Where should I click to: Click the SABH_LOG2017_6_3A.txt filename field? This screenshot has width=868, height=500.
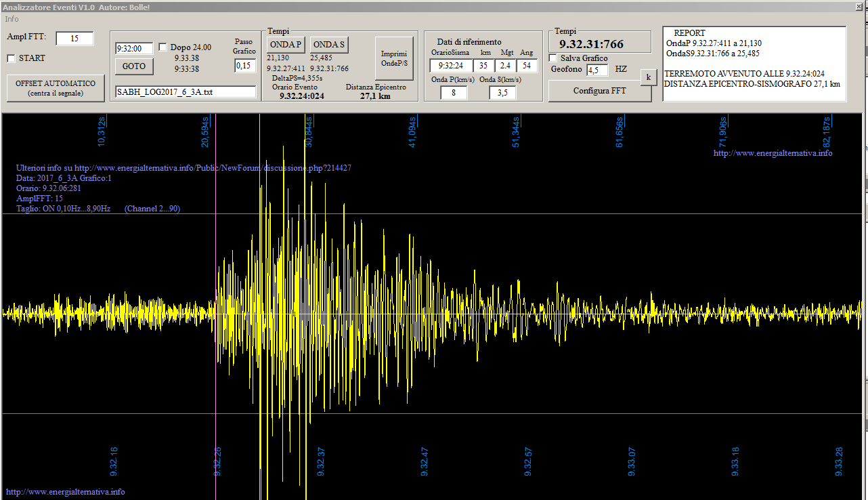click(186, 92)
